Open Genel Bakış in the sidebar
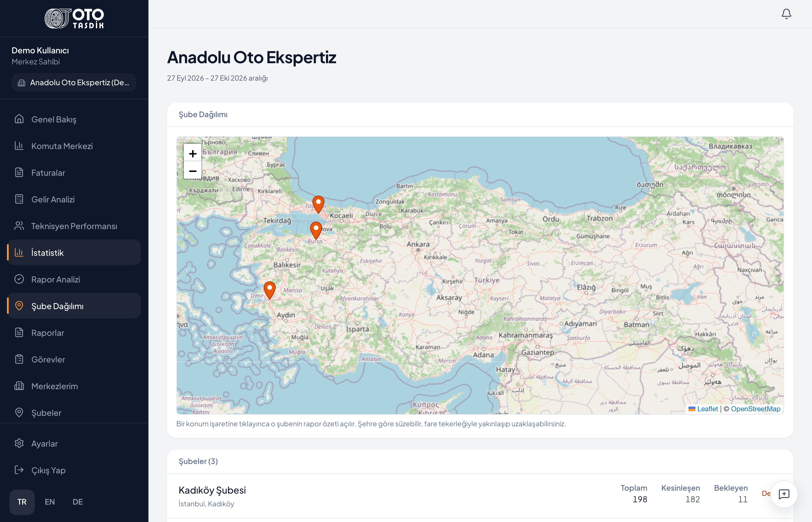Viewport: 812px width, 522px height. pos(74,119)
